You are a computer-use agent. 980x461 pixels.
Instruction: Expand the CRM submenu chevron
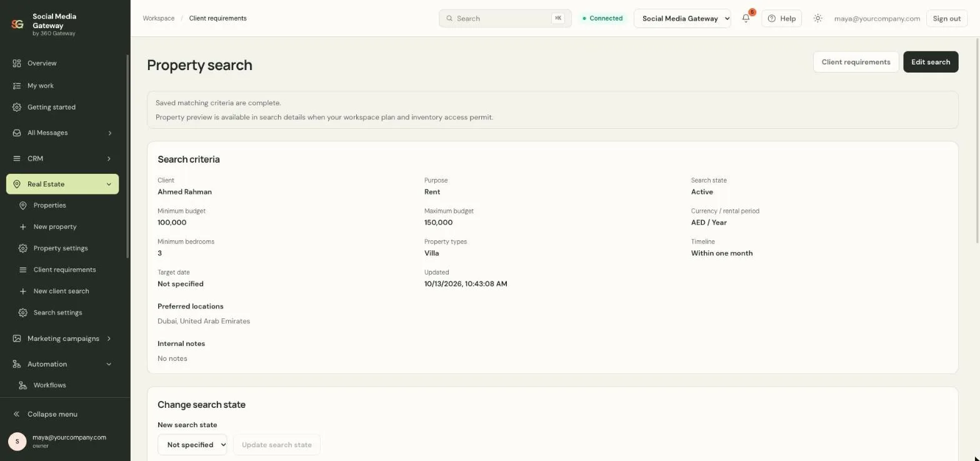coord(109,158)
